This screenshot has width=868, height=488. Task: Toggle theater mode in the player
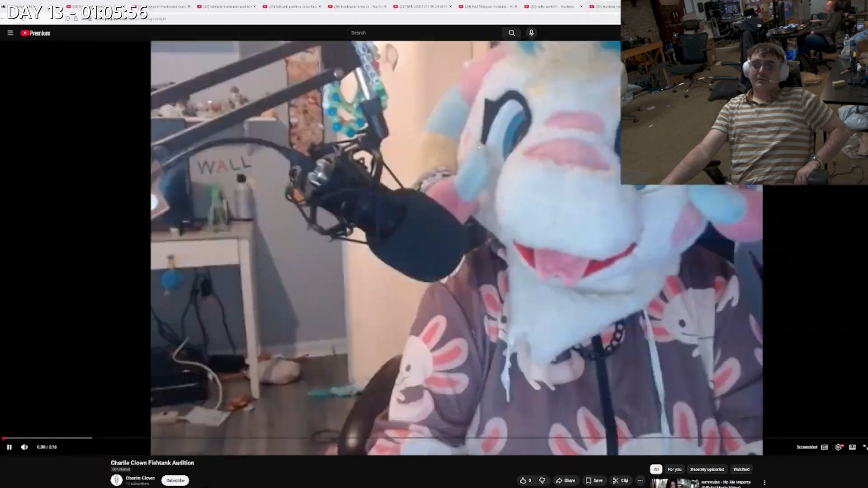852,447
